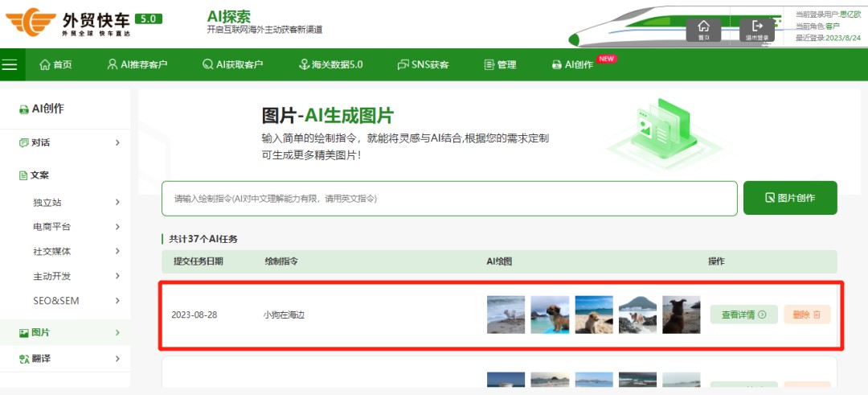Image resolution: width=868 pixels, height=395 pixels.
Task: Click the 图片创作 button
Action: pos(789,198)
